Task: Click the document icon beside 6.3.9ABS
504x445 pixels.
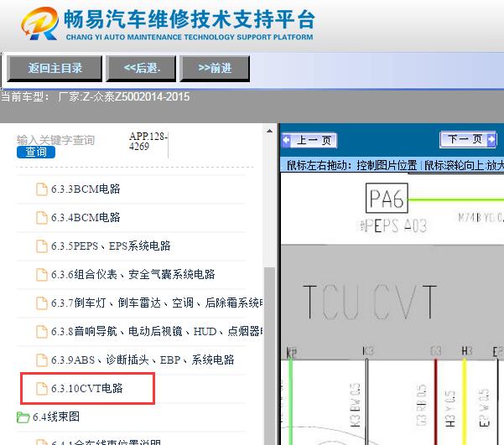Action: (x=41, y=360)
